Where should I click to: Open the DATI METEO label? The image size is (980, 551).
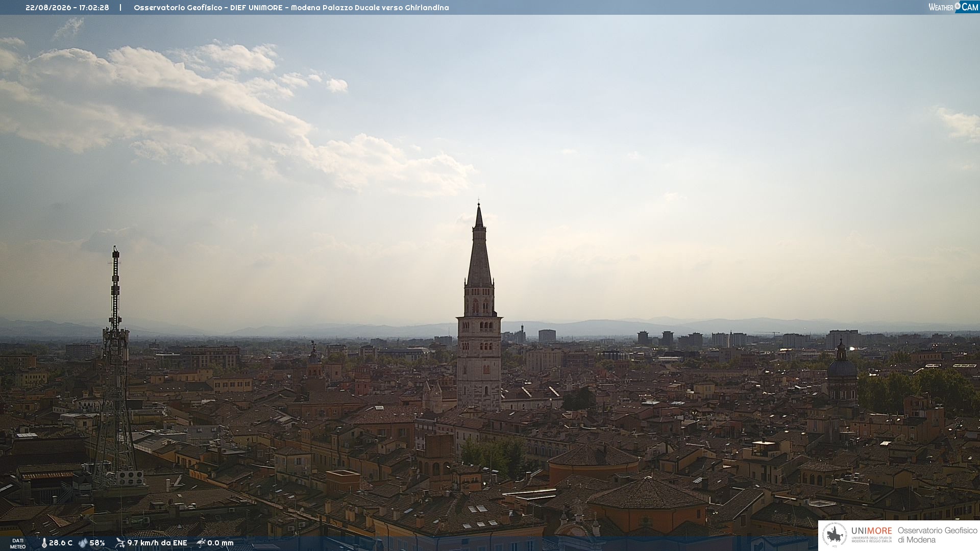(x=18, y=543)
